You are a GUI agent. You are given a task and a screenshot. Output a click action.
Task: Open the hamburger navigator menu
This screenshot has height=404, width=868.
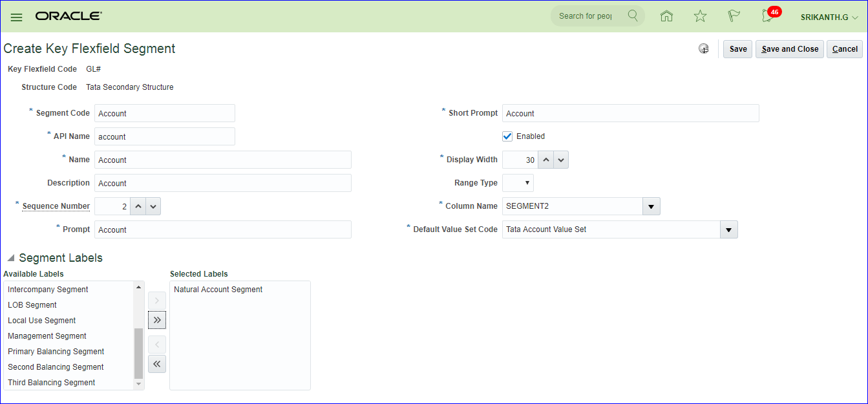pyautogui.click(x=16, y=17)
